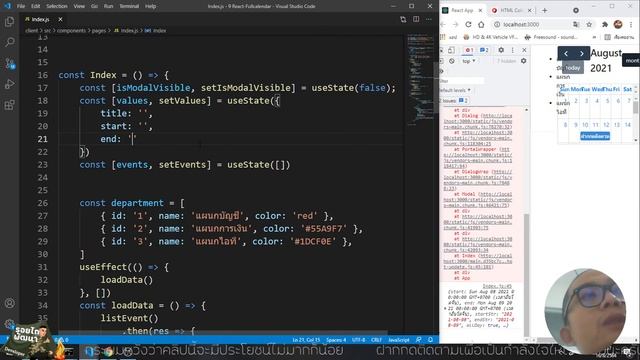640x360 pixels.
Task: Click the Chrome home button
Action: tap(481, 24)
